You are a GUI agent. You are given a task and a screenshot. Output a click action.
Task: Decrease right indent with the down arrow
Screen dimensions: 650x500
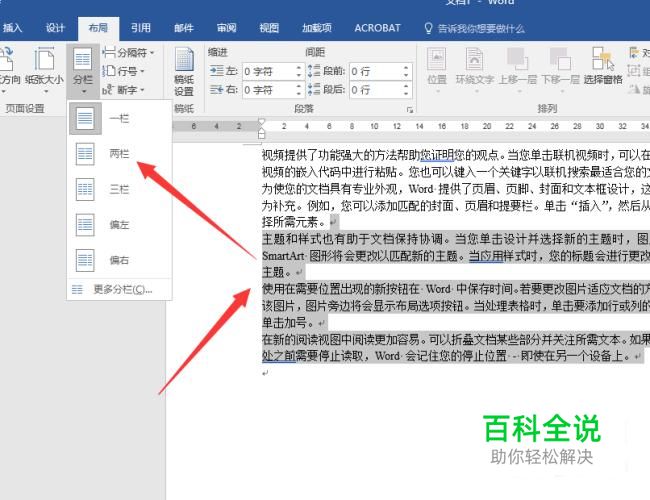coord(299,94)
